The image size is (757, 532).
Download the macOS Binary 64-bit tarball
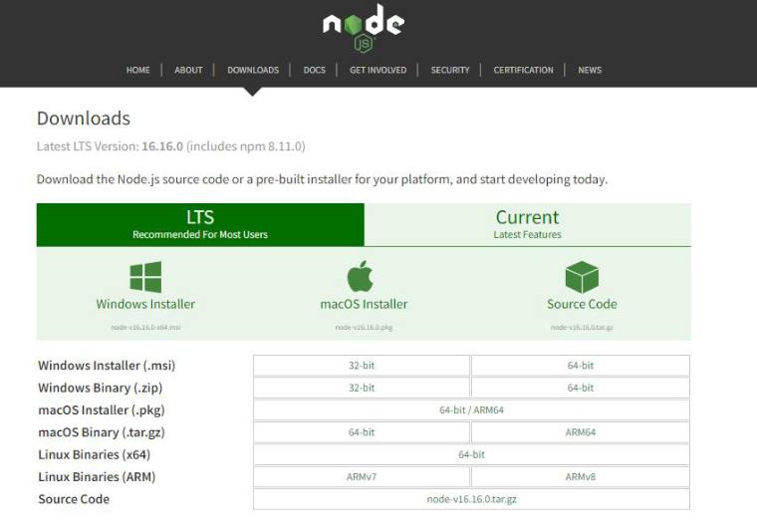click(x=362, y=432)
